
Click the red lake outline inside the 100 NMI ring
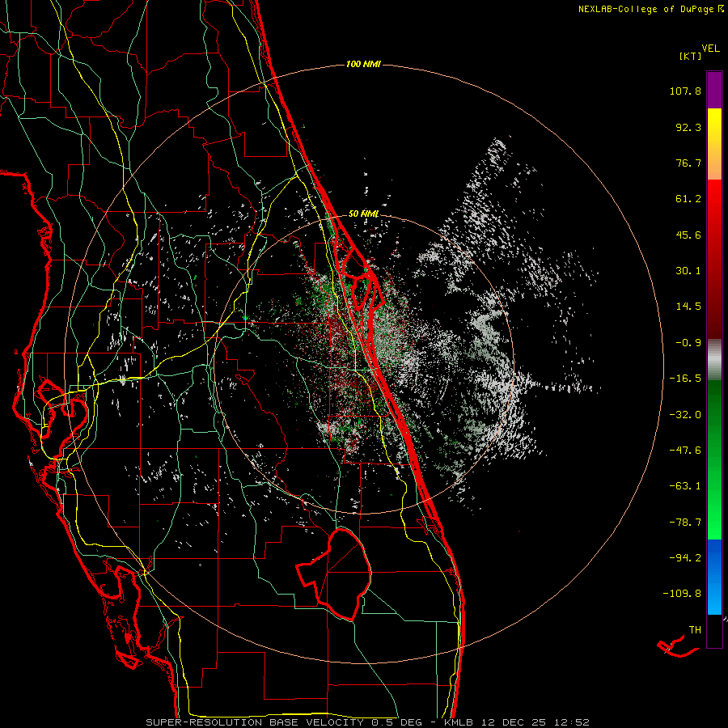334,574
